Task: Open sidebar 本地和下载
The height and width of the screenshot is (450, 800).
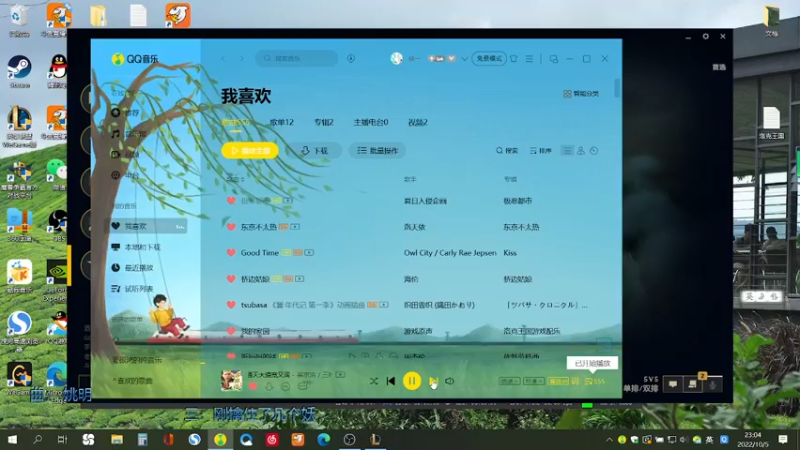Action: pos(136,247)
